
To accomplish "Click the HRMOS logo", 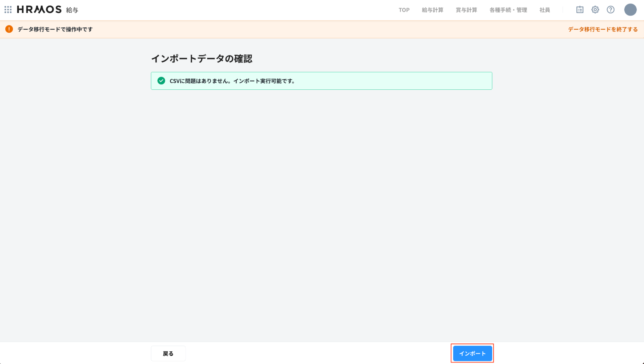I will 39,10.
